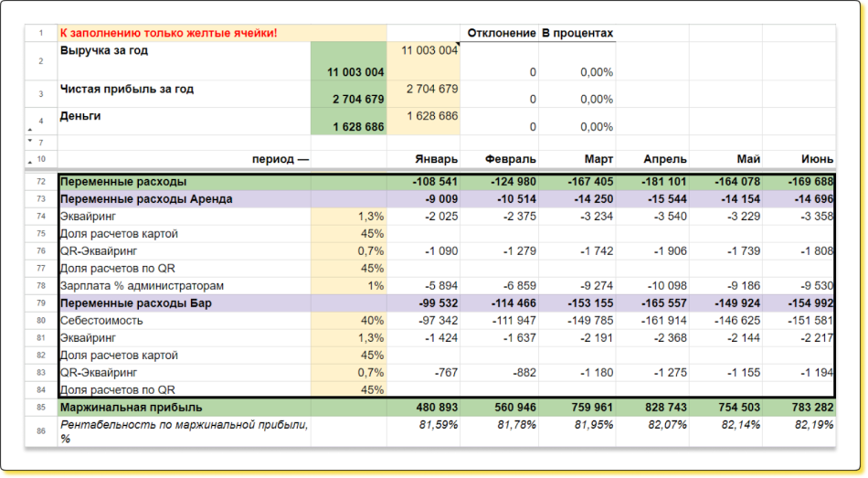Click the red 'К заполнению только желтые ячейки!' cell
The height and width of the screenshot is (478, 868).
[184, 33]
